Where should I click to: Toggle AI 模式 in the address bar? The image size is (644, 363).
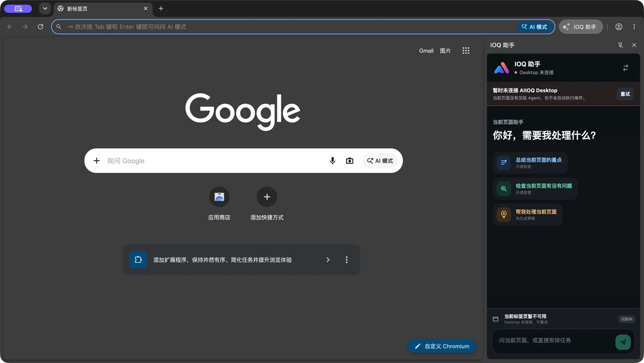tap(535, 27)
